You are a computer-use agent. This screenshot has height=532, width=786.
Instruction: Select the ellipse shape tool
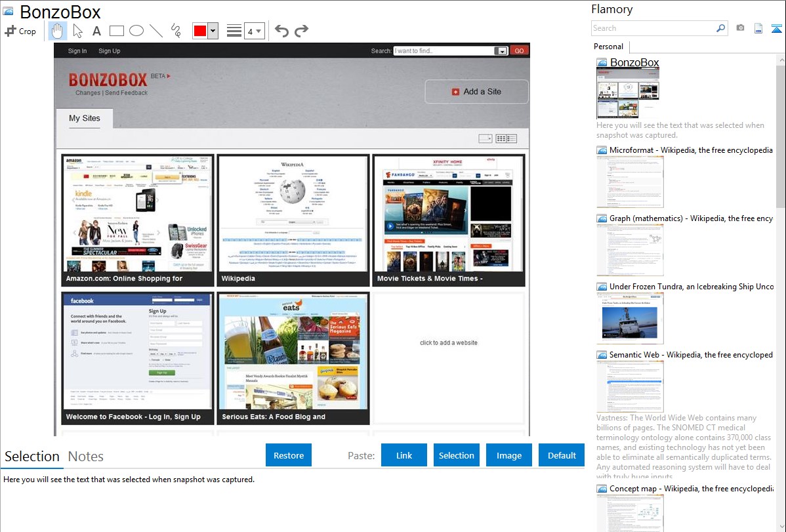[136, 31]
